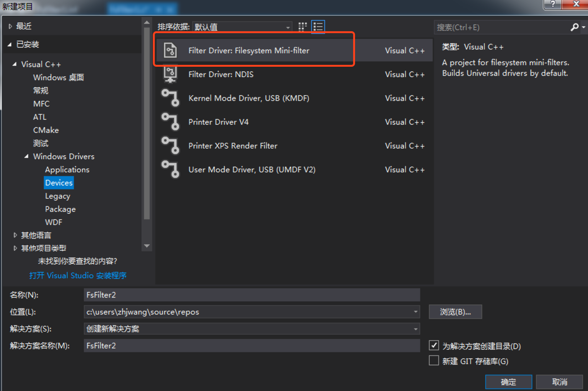This screenshot has height=391, width=588.
Task: Click 取消 to cancel dialog
Action: click(560, 382)
